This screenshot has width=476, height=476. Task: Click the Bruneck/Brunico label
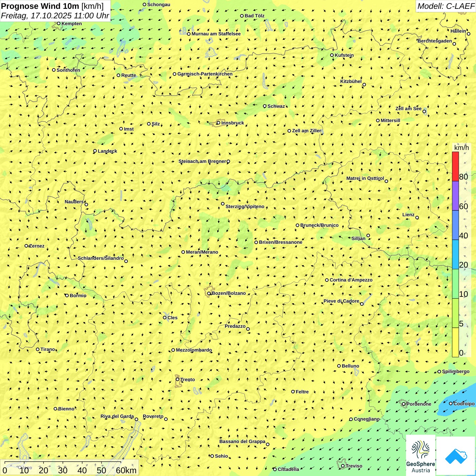pyautogui.click(x=319, y=225)
